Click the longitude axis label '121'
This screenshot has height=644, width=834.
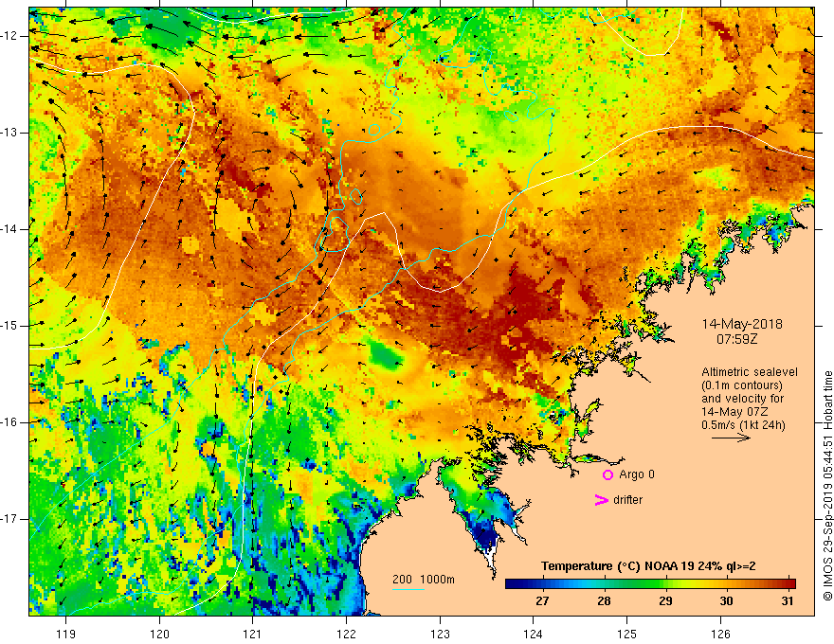click(253, 634)
